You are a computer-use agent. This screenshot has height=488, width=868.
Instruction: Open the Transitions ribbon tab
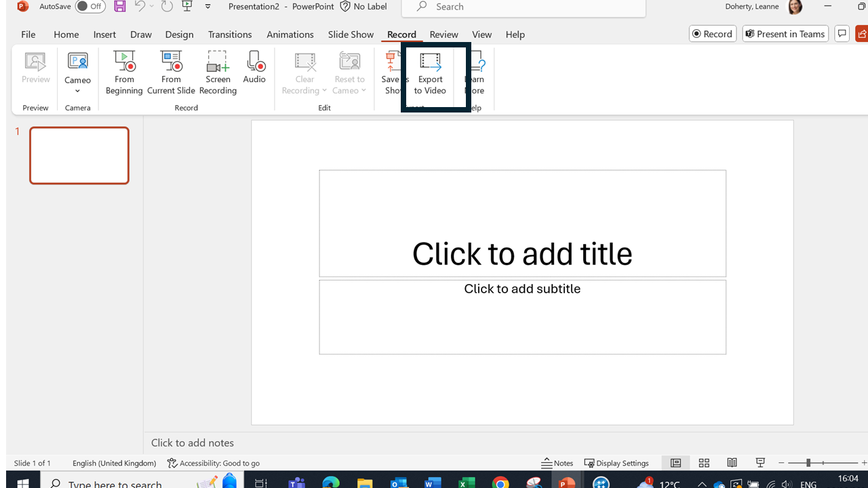coord(229,35)
